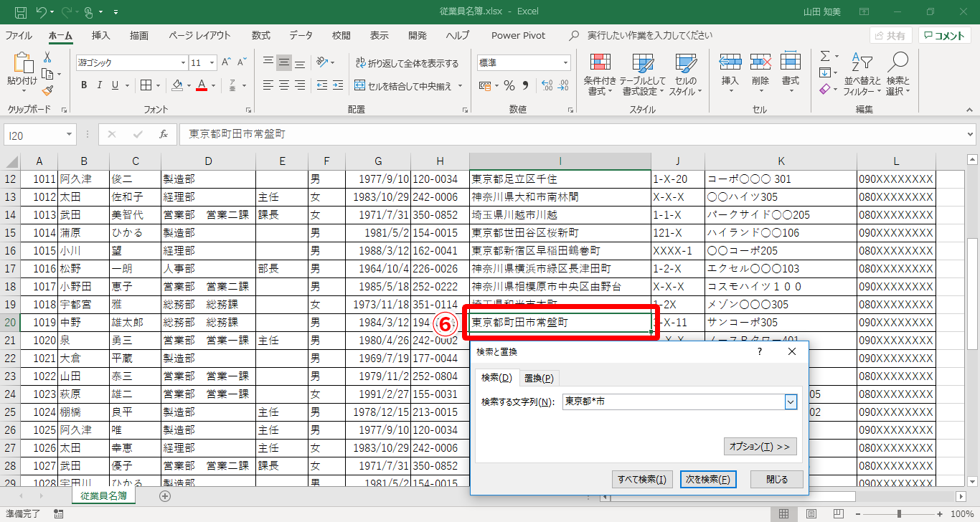Click the 次を検索 button

[x=708, y=480]
